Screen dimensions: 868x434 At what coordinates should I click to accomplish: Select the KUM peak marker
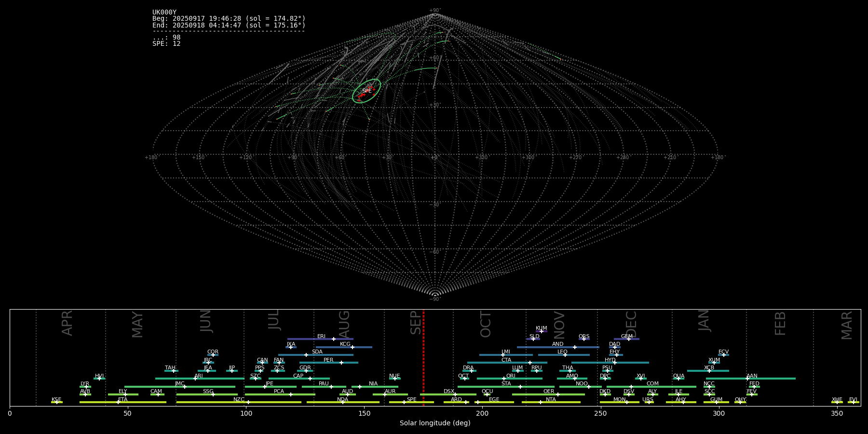[x=542, y=331]
